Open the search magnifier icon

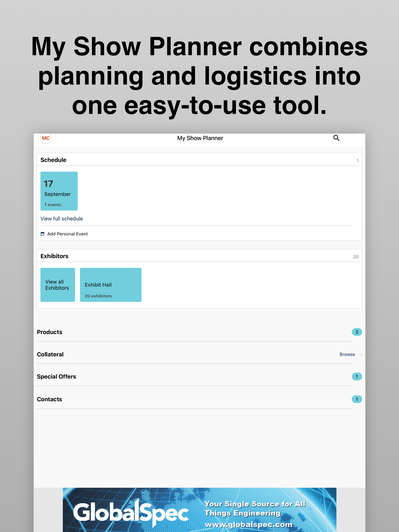[336, 138]
